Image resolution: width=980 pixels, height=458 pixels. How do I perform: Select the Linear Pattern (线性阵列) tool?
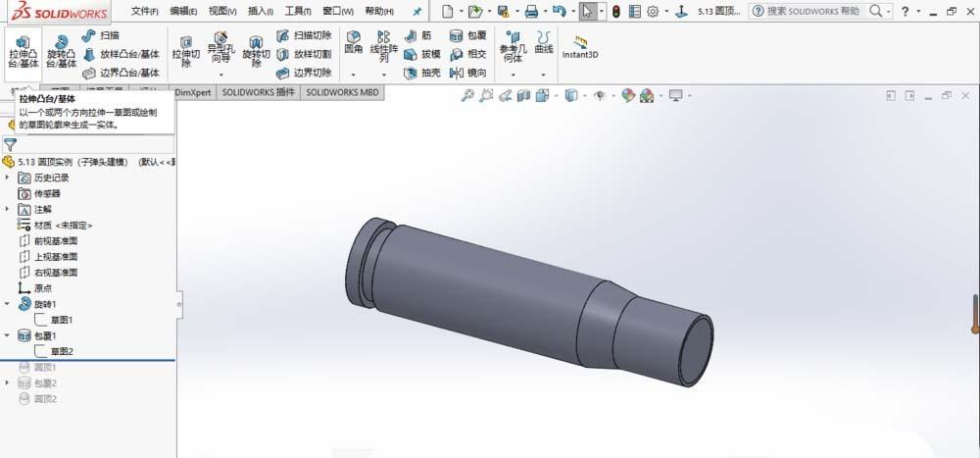[x=383, y=46]
